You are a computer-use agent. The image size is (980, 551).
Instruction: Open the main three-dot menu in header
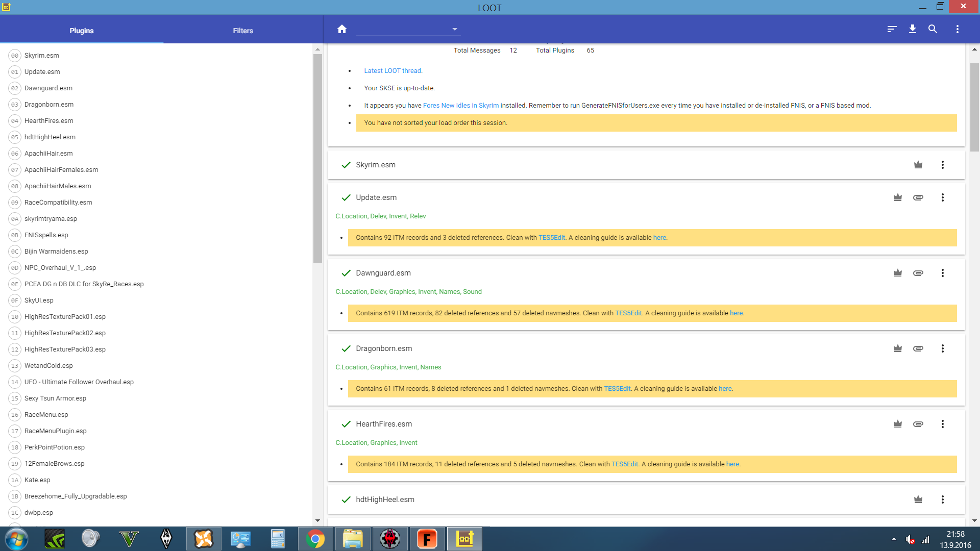[957, 29]
